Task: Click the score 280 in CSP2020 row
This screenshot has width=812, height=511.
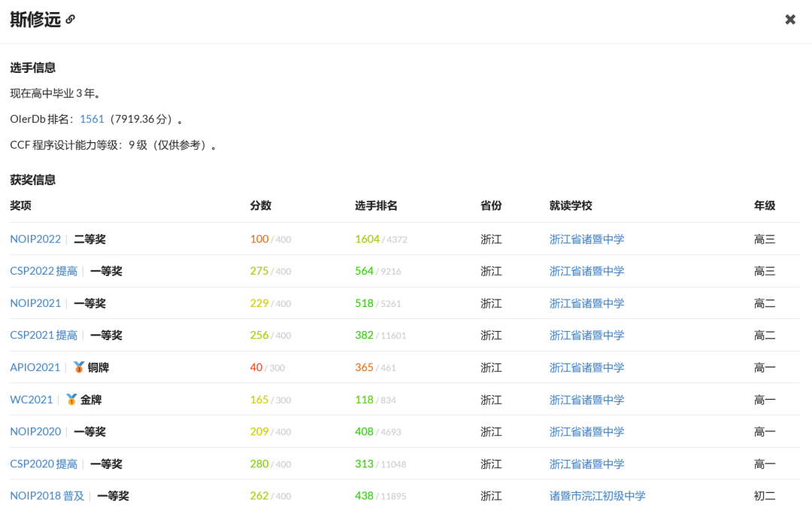Action: (259, 464)
